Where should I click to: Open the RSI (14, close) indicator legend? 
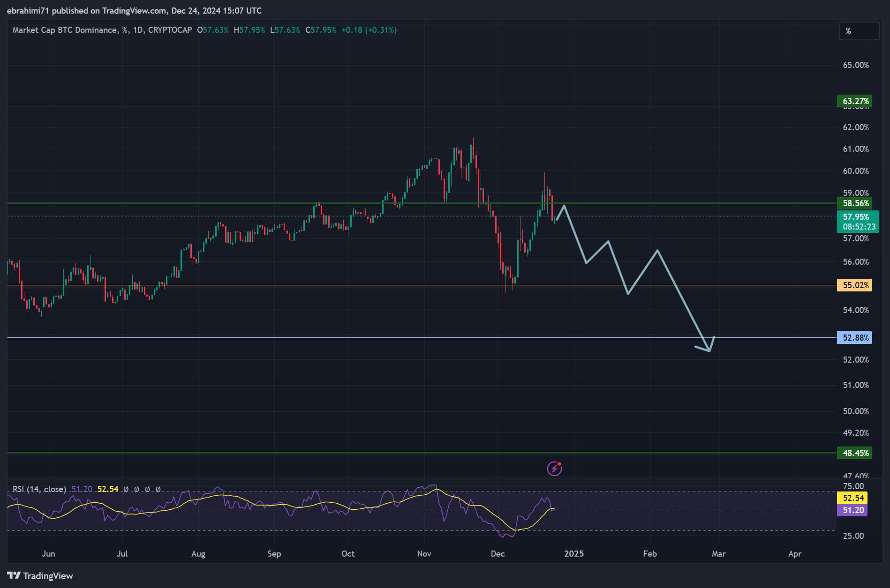(x=39, y=489)
